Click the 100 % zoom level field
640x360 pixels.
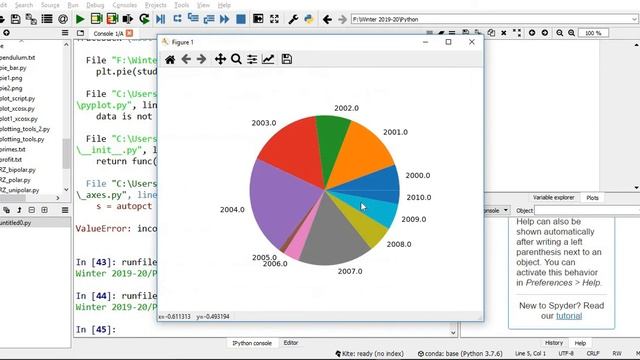(593, 33)
